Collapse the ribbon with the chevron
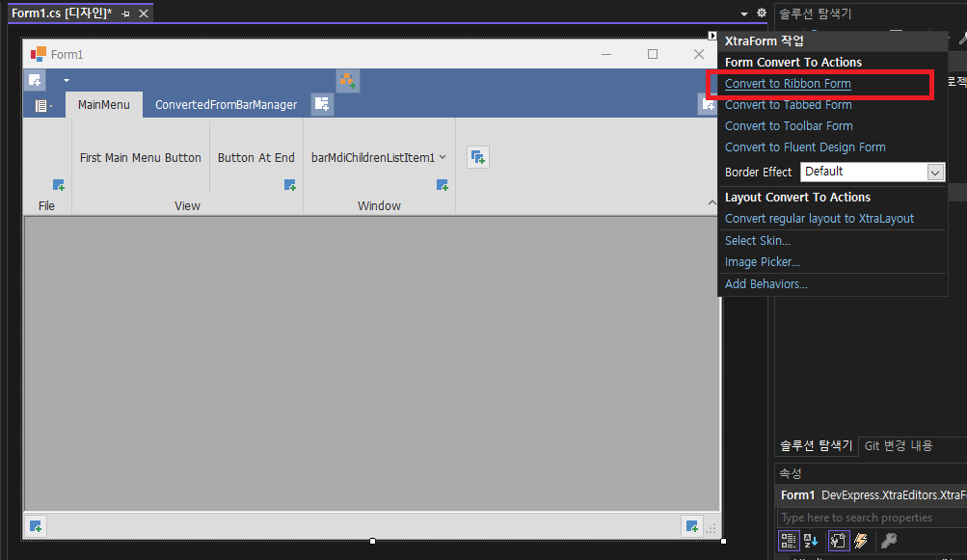 coord(712,203)
